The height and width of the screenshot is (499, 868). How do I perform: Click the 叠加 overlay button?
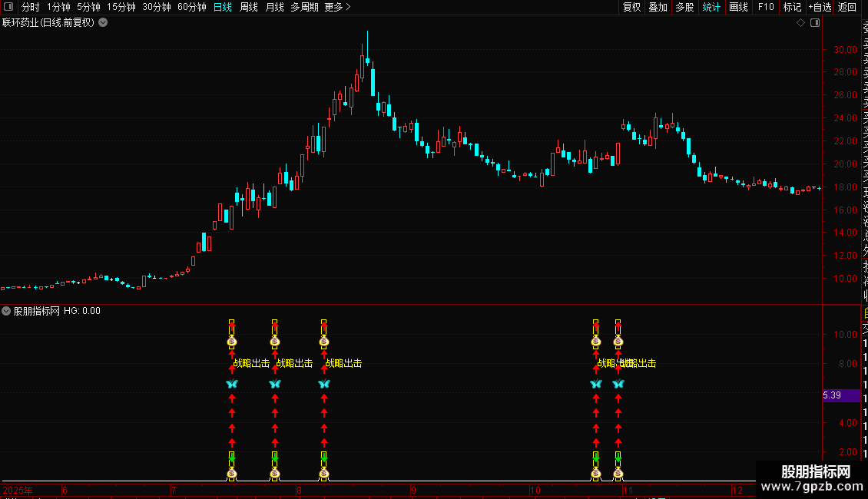[x=658, y=7]
